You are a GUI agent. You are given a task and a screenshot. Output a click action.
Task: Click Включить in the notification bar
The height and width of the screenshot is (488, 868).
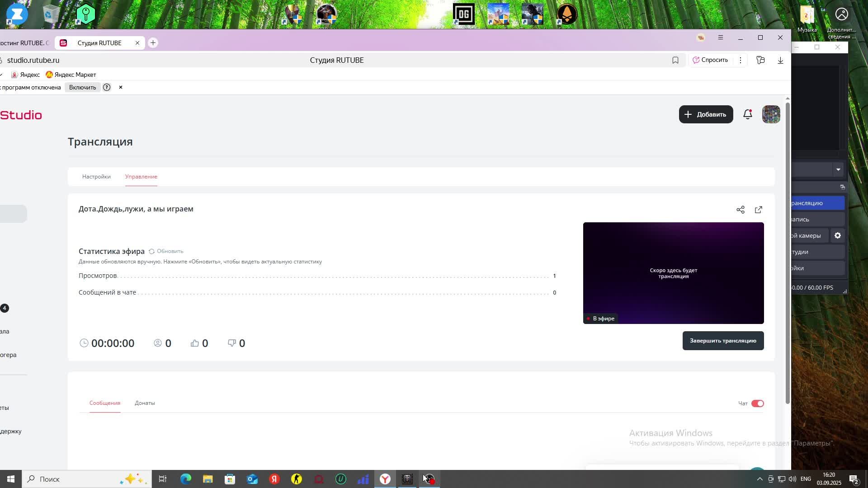[x=82, y=87]
